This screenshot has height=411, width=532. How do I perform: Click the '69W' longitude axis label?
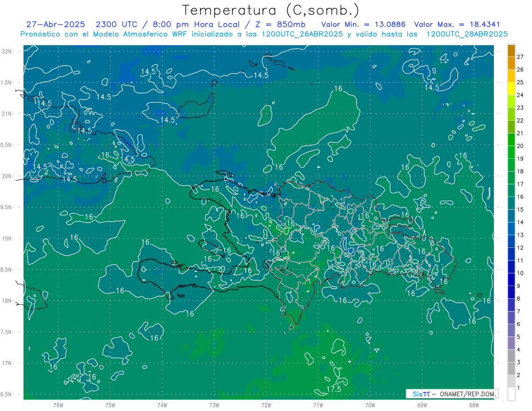pos(422,405)
